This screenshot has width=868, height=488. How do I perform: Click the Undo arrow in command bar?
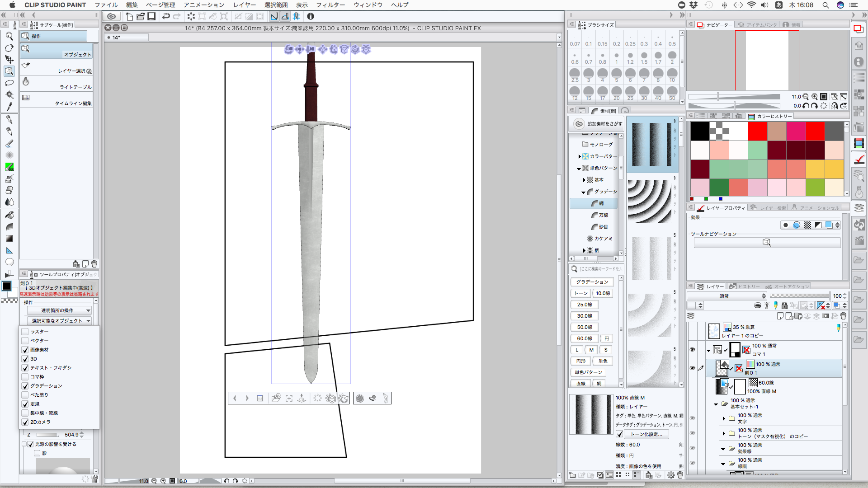tap(166, 16)
